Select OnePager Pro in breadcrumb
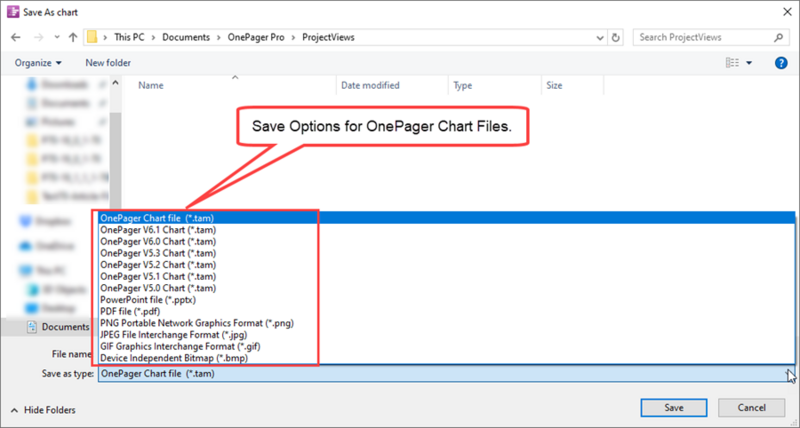Screen dimensions: 800x428 [256, 37]
